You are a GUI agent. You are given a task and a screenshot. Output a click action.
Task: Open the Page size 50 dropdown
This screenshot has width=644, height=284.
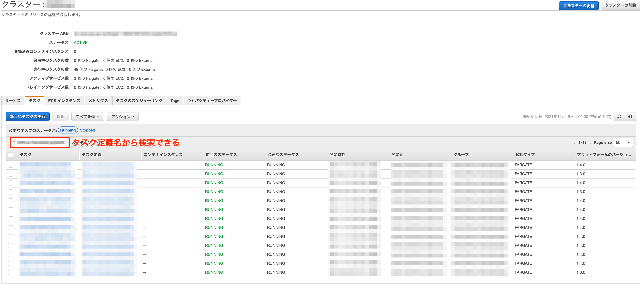[623, 143]
